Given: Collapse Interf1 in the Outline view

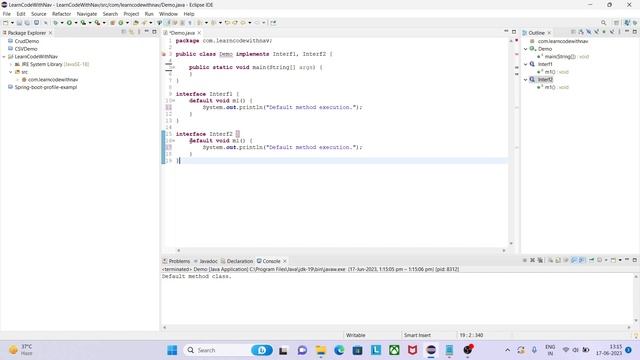Looking at the screenshot, I should pos(526,64).
